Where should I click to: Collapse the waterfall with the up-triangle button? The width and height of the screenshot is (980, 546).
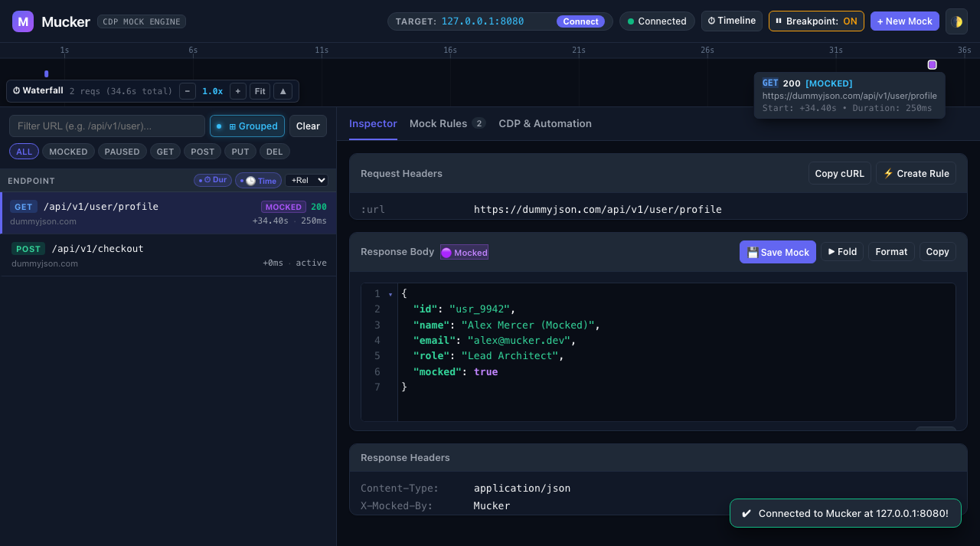(x=283, y=91)
